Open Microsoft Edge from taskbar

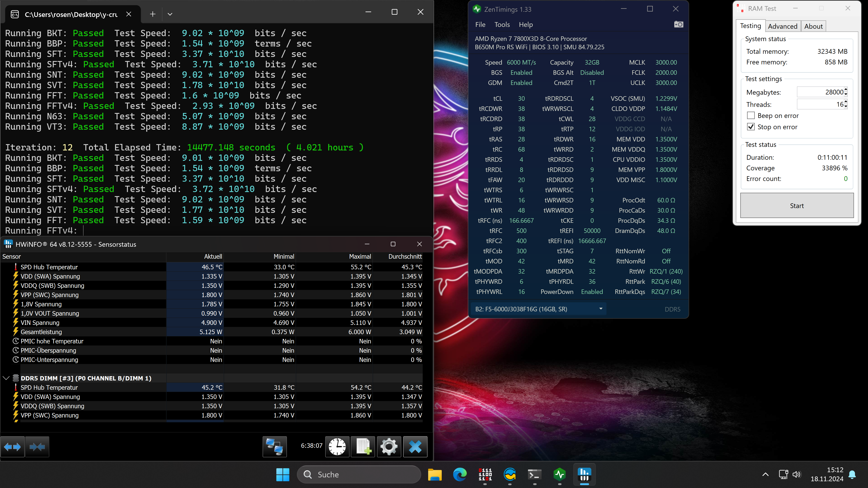(x=460, y=474)
